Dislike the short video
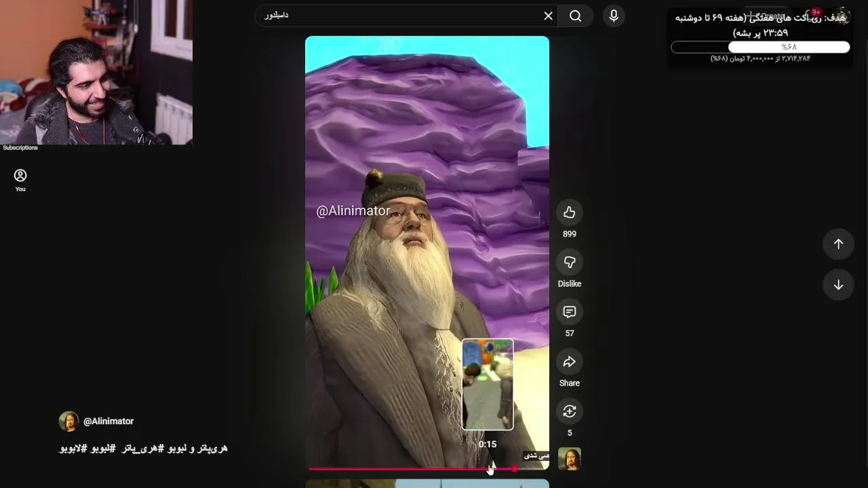The image size is (868, 488). click(569, 262)
